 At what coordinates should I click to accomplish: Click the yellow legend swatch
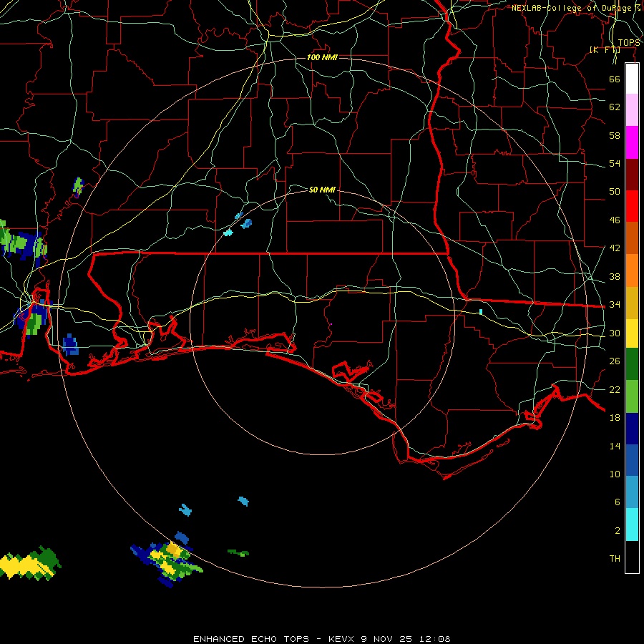(x=632, y=333)
